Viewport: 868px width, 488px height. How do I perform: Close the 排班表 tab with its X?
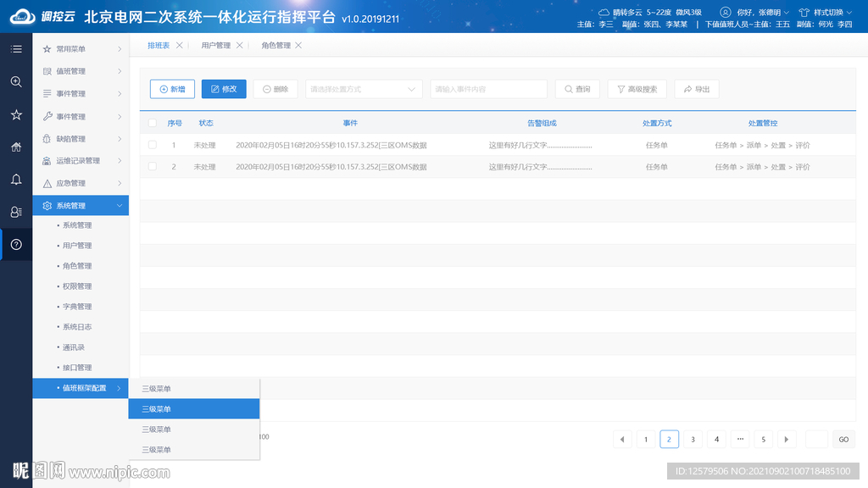tap(179, 46)
